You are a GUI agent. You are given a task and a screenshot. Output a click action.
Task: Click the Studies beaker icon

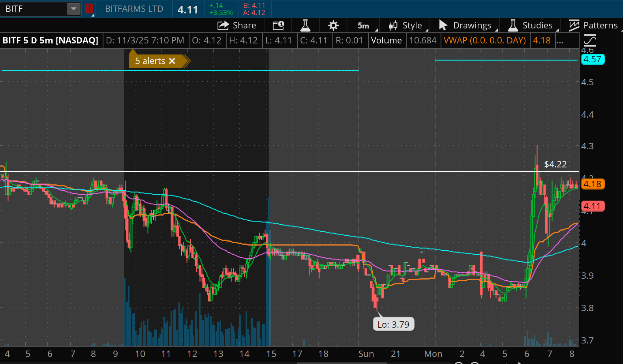[x=513, y=25]
